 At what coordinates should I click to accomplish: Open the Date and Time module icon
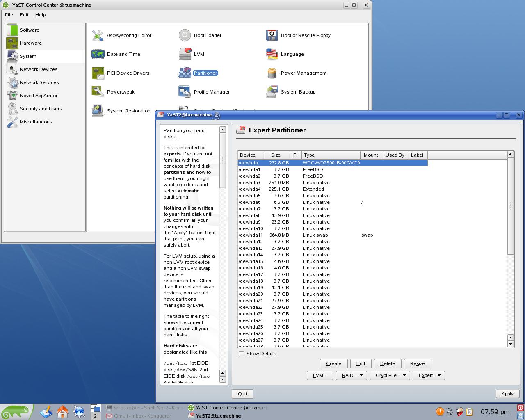coord(98,54)
